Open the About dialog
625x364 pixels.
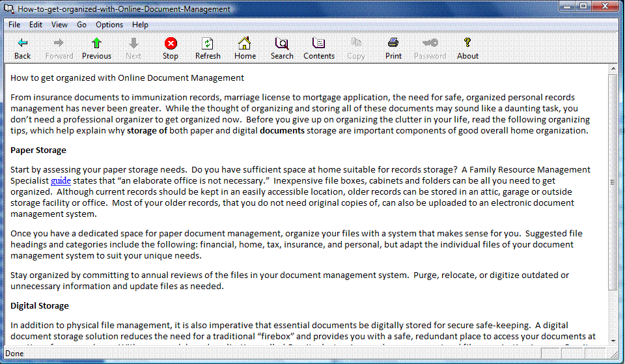click(x=467, y=49)
